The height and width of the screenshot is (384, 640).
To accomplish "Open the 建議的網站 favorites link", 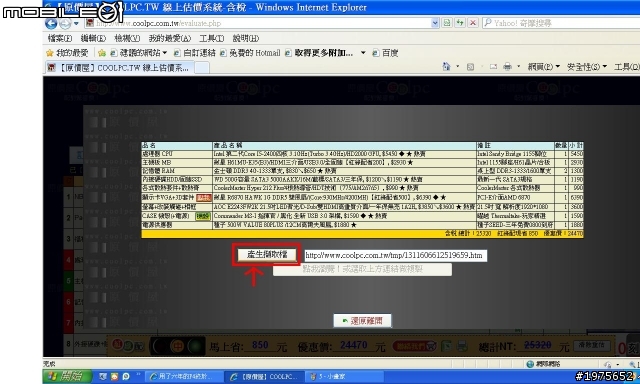I will coord(139,53).
